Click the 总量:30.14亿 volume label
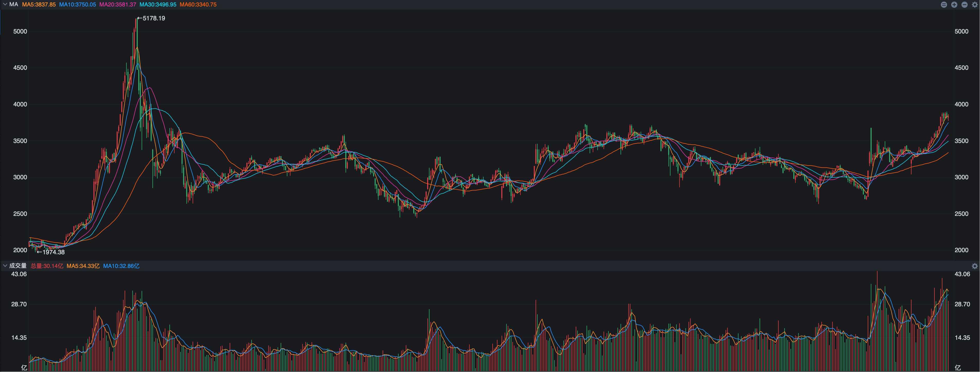 pos(47,266)
